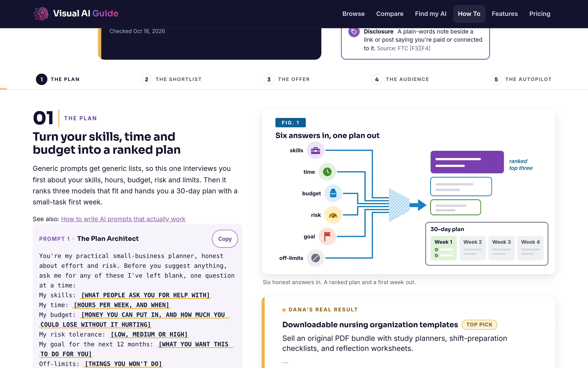Copy the Plan Architect prompt
Image resolution: width=588 pixels, height=368 pixels.
tap(225, 239)
